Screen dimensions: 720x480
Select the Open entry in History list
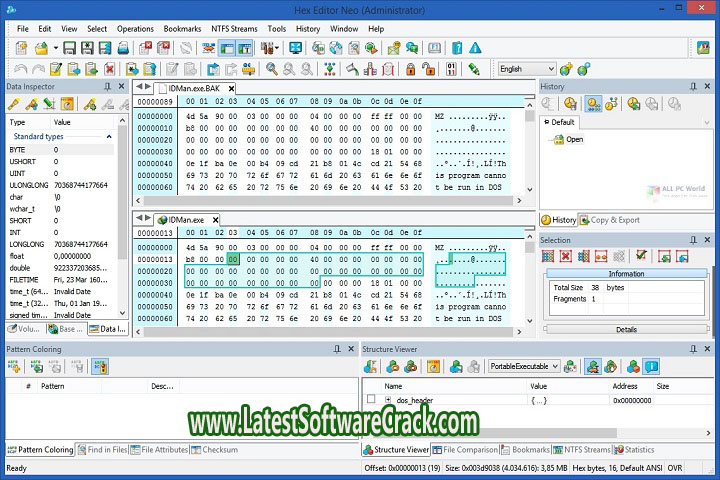(574, 139)
